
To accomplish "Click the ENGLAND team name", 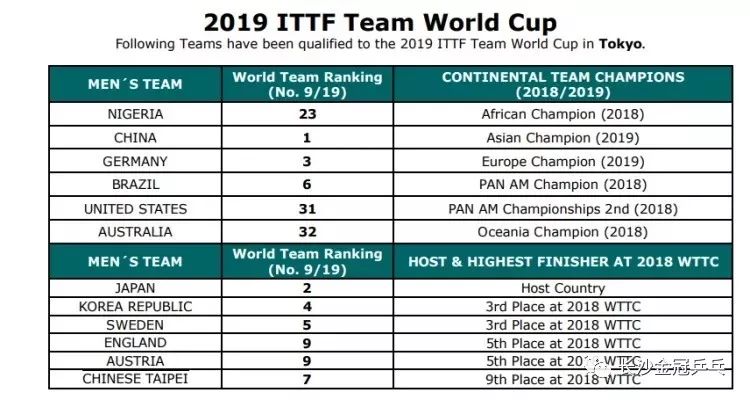I will pos(135,343).
